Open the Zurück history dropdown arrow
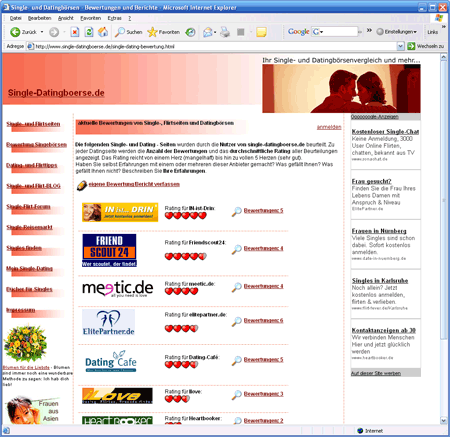Image resolution: width=450 pixels, height=437 pixels. point(42,32)
